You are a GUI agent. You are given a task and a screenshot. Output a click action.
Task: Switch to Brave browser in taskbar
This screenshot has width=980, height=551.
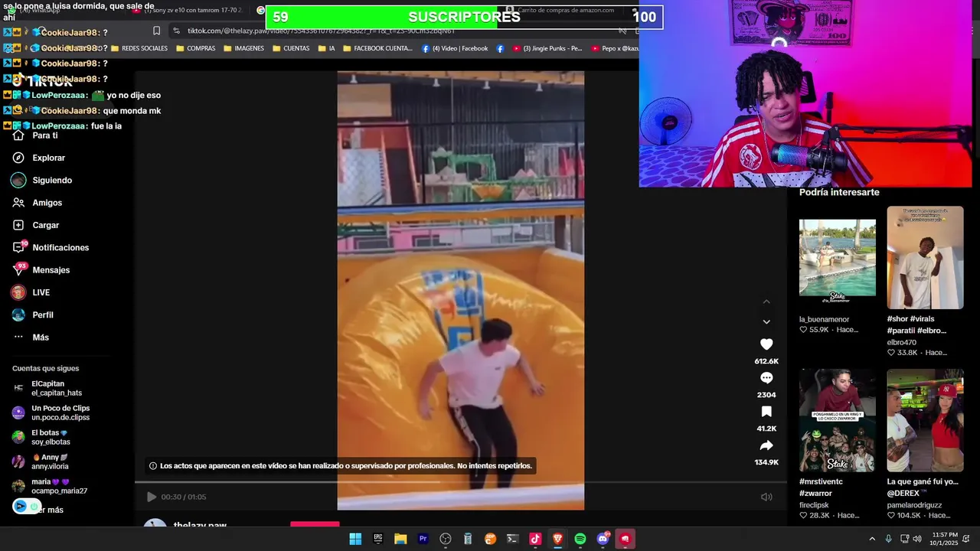[x=557, y=539]
